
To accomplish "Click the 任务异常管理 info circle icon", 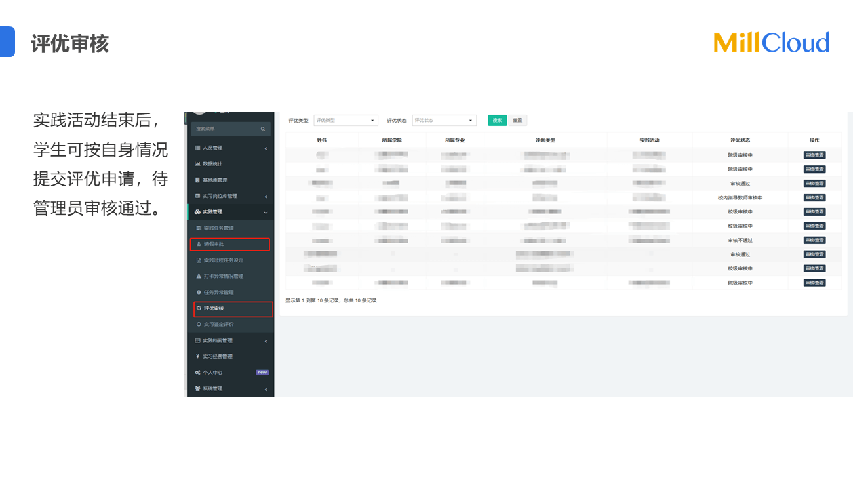I will pyautogui.click(x=199, y=293).
